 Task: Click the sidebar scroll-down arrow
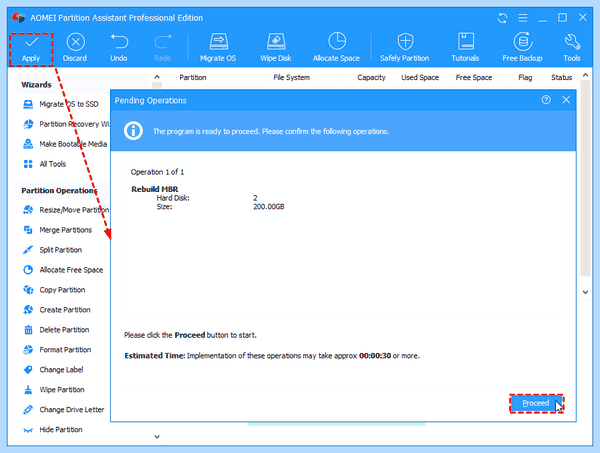tap(157, 437)
